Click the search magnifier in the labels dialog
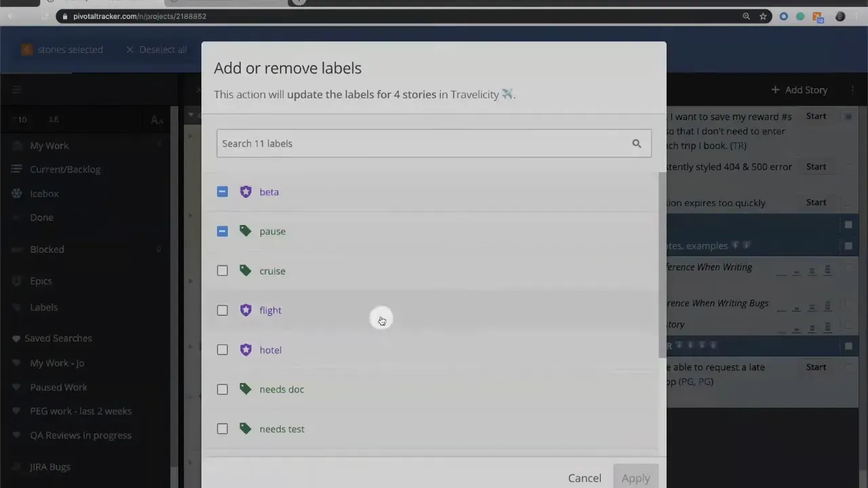868x488 pixels. (x=636, y=143)
